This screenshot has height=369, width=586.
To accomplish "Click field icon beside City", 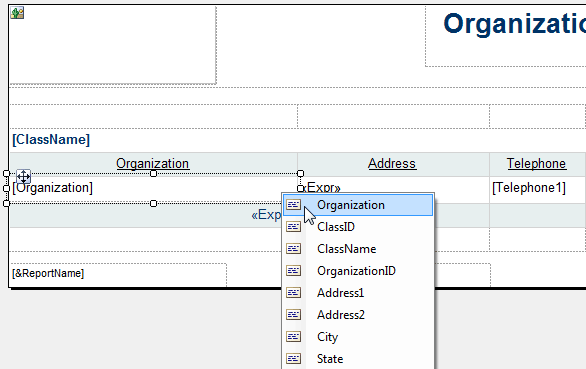I will (x=293, y=337).
